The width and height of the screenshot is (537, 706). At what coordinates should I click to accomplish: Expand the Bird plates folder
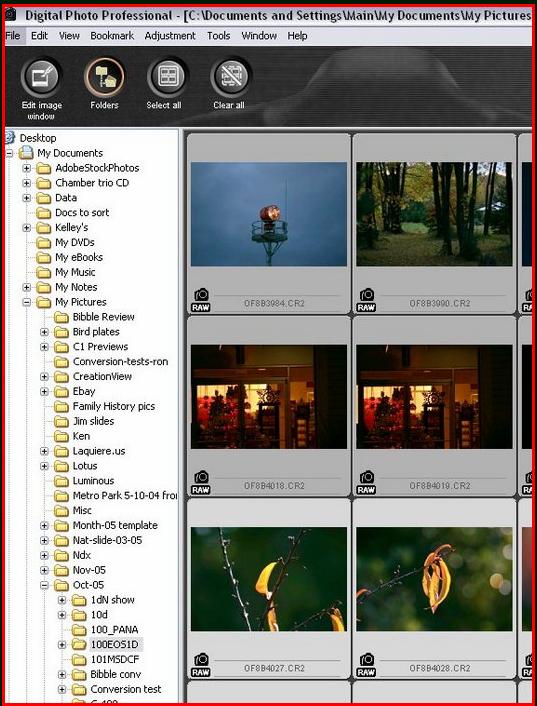point(44,332)
